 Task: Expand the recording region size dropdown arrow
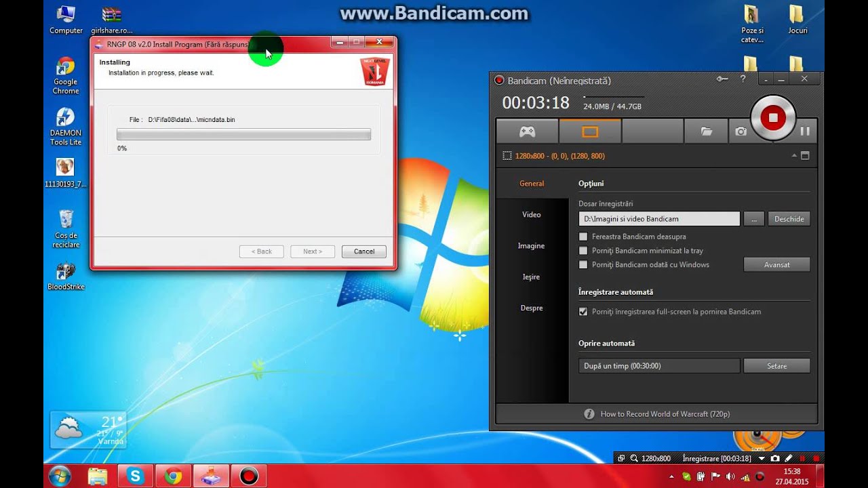[x=762, y=458]
